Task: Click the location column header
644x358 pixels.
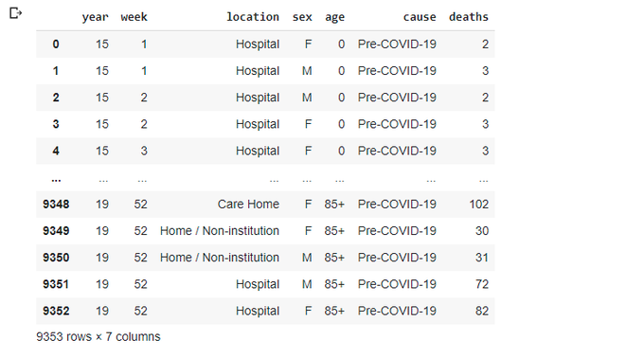Action: click(x=253, y=17)
